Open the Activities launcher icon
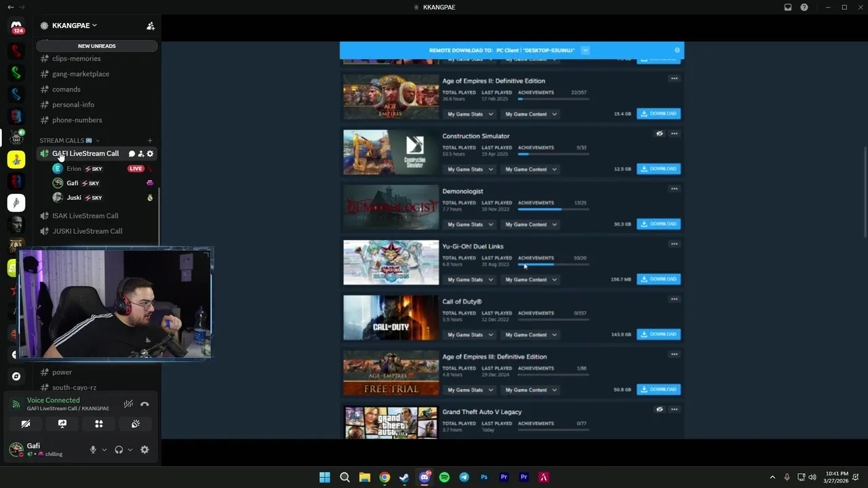Image resolution: width=868 pixels, height=488 pixels. [99, 424]
